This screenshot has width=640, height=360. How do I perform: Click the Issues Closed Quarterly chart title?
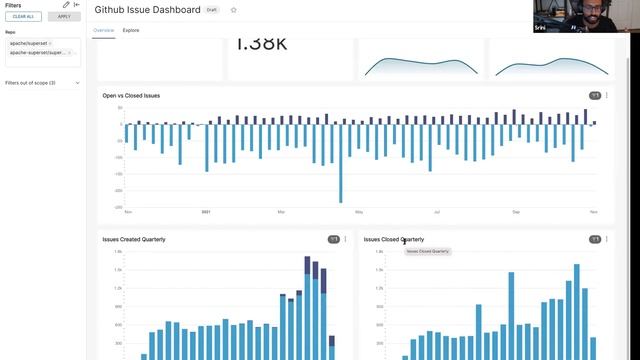click(x=394, y=239)
